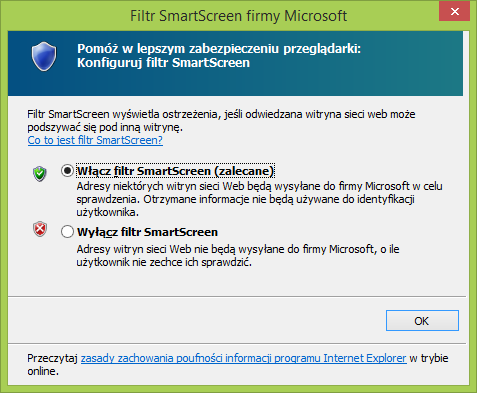This screenshot has height=393, width=477.
Task: Click the header text 'Konfiguruj filtr SmartScreen'
Action: (x=163, y=63)
